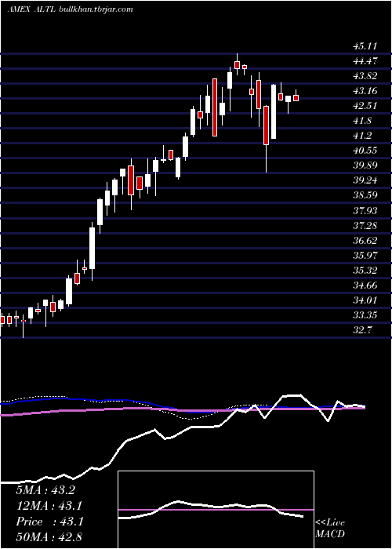Click the 37.93 price axis label

(365, 210)
